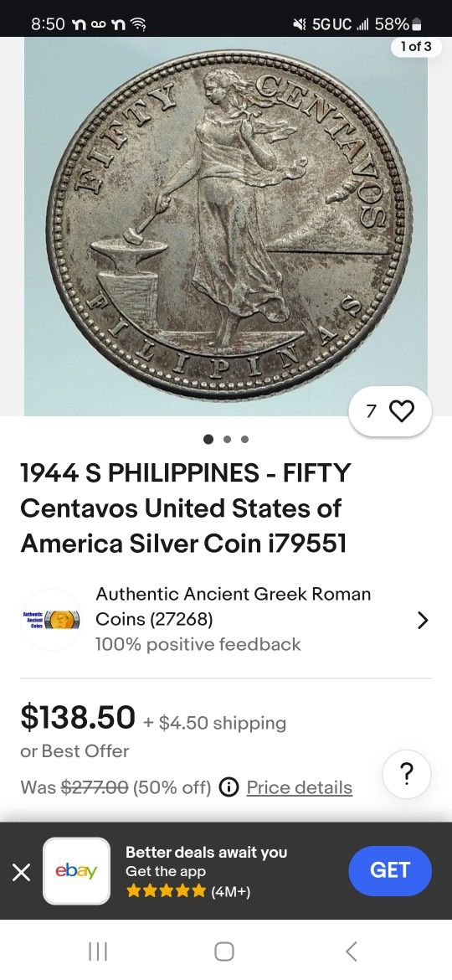
Task: Jump to third image dot
Action: coord(244,440)
